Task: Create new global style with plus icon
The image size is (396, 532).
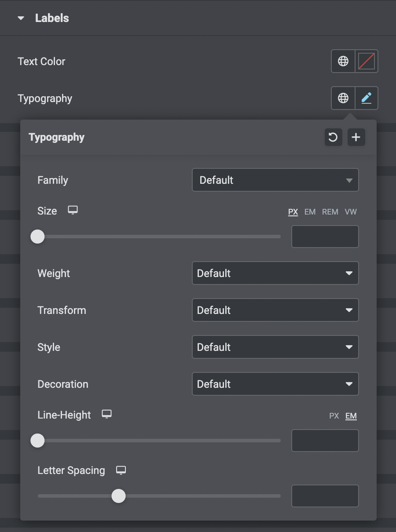Action: (x=356, y=137)
